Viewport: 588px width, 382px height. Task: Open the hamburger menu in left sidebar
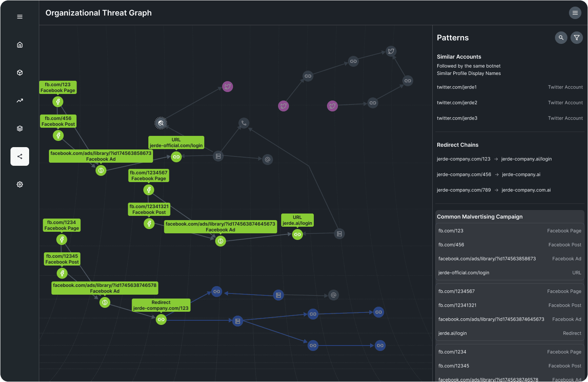pyautogui.click(x=20, y=17)
